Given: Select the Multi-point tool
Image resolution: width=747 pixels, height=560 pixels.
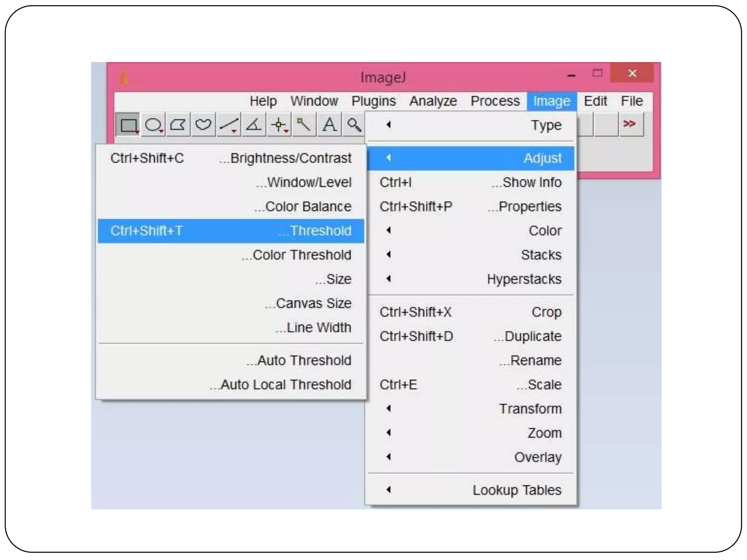Looking at the screenshot, I should [279, 125].
